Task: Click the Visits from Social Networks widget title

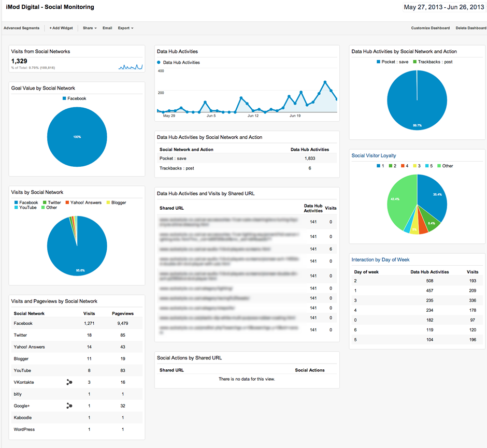Action: (x=41, y=52)
